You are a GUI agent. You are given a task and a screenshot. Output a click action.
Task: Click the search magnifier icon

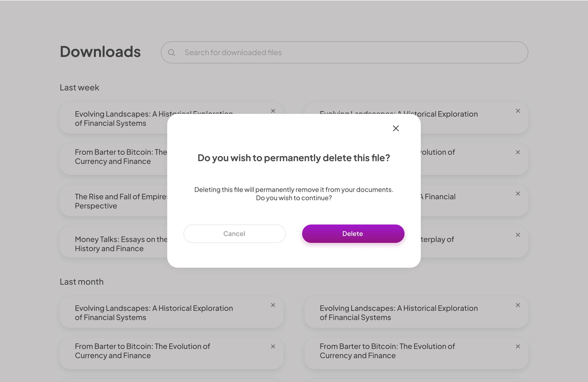[172, 52]
